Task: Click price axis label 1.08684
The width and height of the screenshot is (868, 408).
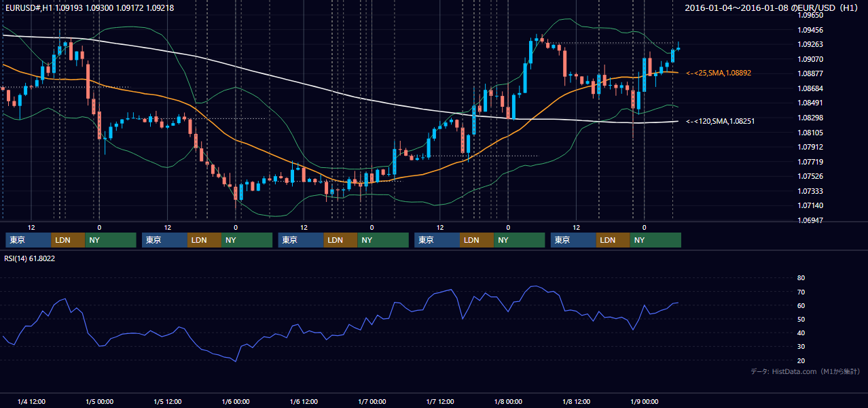Action: point(810,89)
